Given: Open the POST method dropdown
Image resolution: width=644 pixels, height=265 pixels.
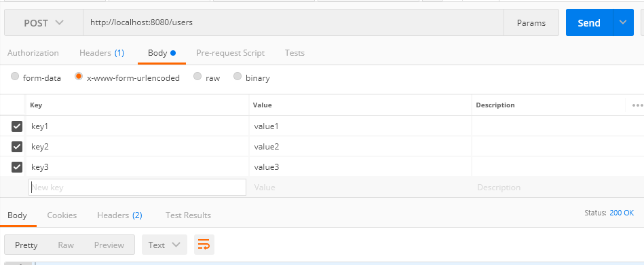Looking at the screenshot, I should coord(43,22).
